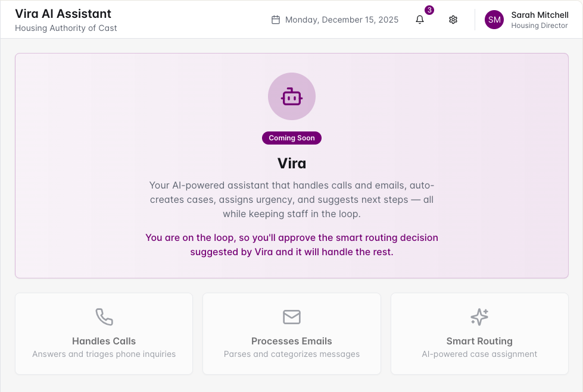The width and height of the screenshot is (583, 392).
Task: Click the sparkle icon for Smart Routing
Action: point(479,317)
